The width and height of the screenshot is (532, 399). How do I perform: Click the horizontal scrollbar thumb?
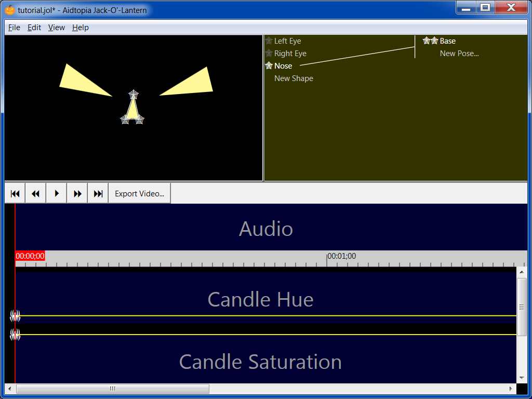point(113,389)
